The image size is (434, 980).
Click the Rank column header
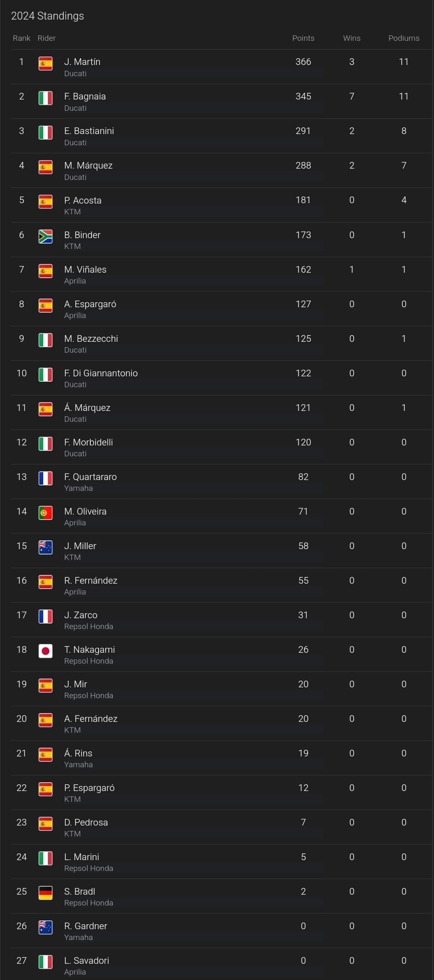point(22,38)
